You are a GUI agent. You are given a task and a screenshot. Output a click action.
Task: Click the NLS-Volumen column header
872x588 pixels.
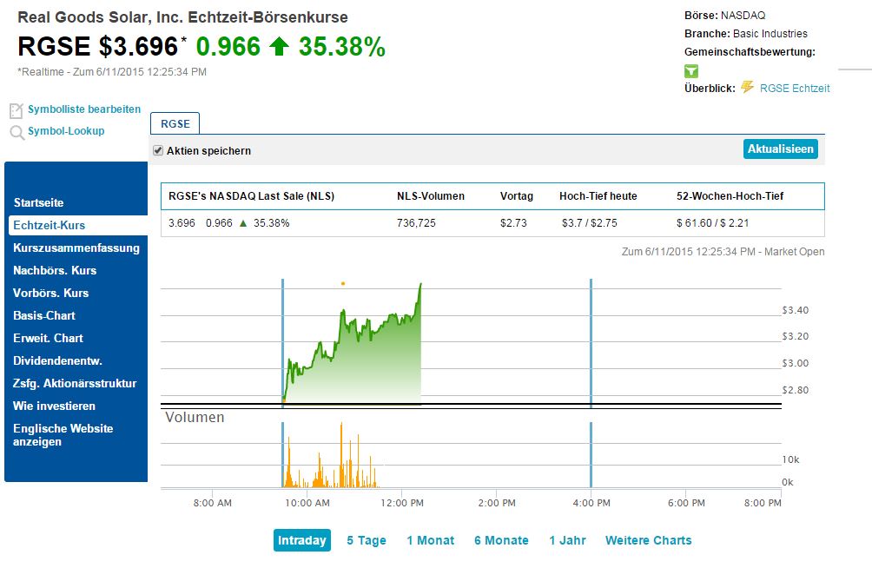[x=431, y=195]
